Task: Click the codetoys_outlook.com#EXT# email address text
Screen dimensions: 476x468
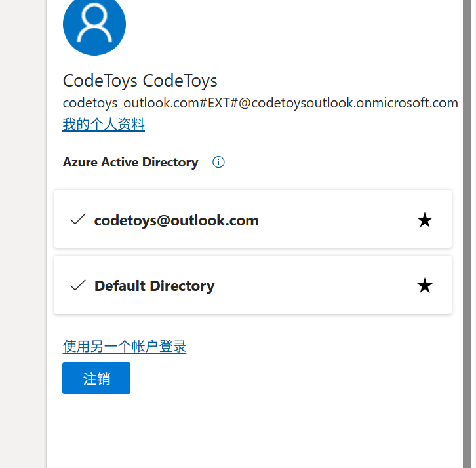Action: [x=260, y=103]
